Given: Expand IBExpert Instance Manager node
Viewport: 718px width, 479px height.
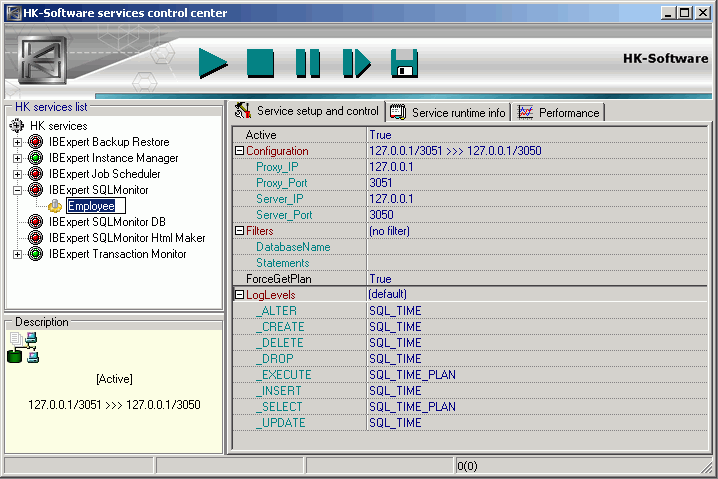Looking at the screenshot, I should pyautogui.click(x=17, y=158).
